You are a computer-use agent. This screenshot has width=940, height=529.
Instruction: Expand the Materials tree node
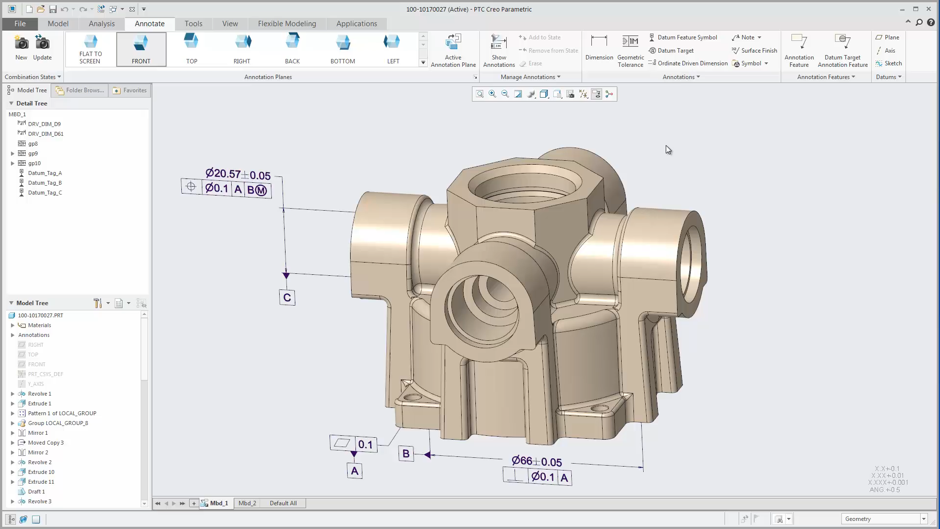coord(13,325)
